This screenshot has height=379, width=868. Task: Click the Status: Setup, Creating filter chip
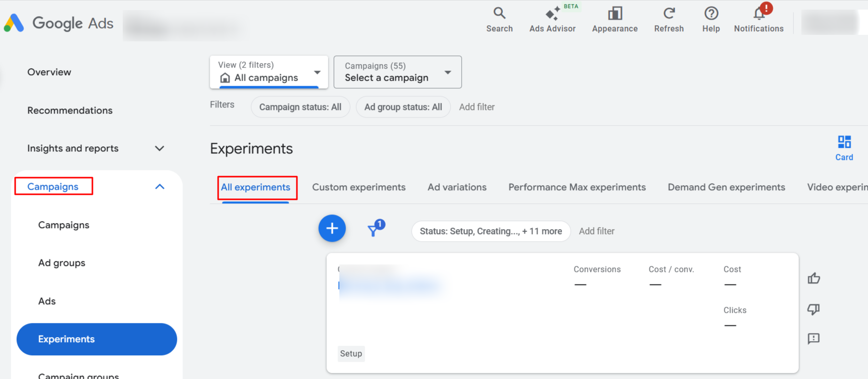[490, 231]
